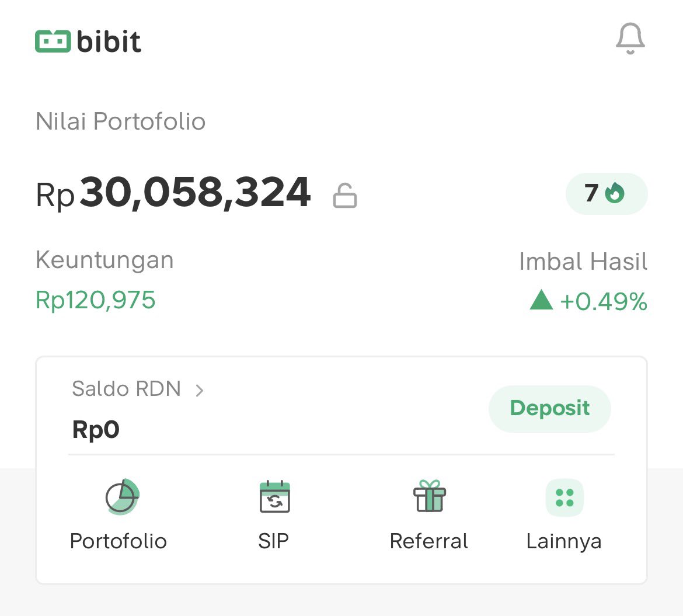
Task: Expand Saldo RDN chevron arrow
Action: 199,391
